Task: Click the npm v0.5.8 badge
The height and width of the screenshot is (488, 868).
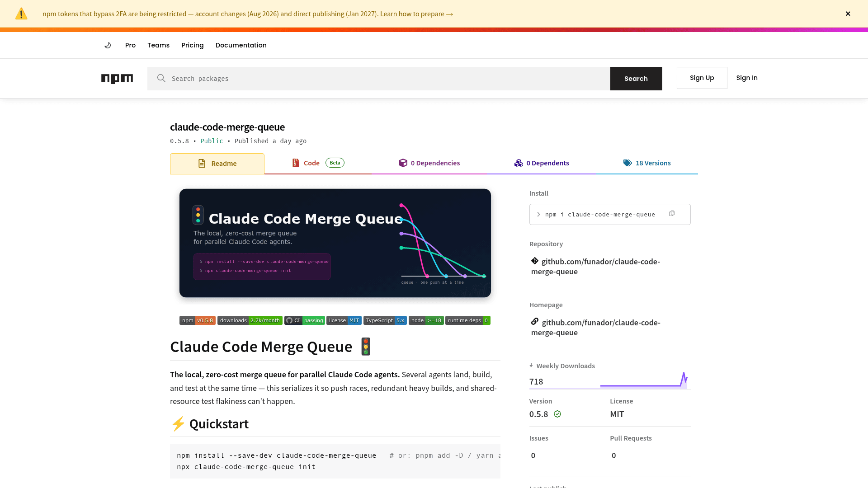Action: click(198, 320)
